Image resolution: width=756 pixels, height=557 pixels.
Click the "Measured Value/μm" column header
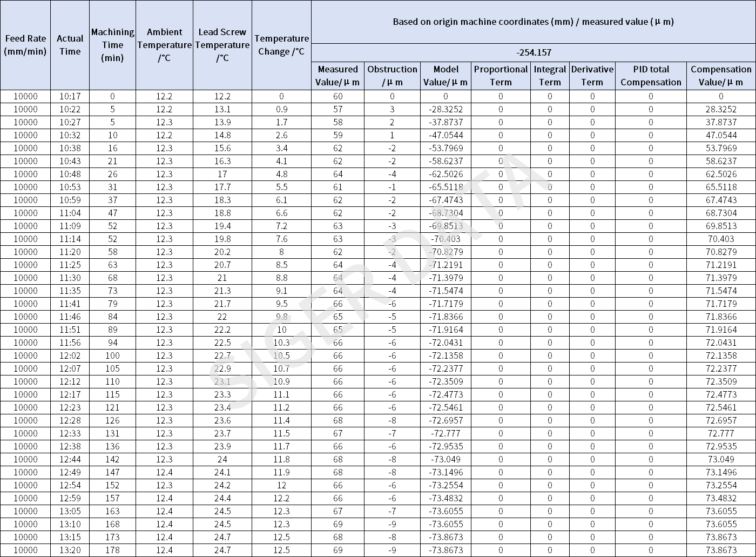point(337,76)
